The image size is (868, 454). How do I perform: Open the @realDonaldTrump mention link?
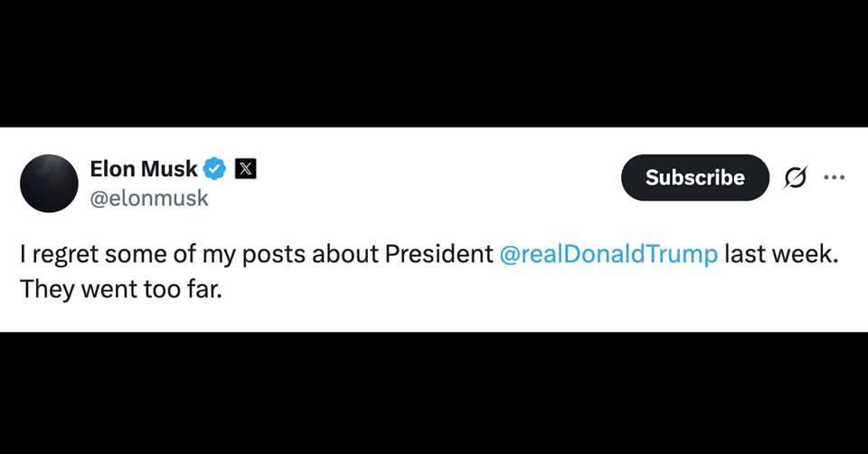[608, 254]
